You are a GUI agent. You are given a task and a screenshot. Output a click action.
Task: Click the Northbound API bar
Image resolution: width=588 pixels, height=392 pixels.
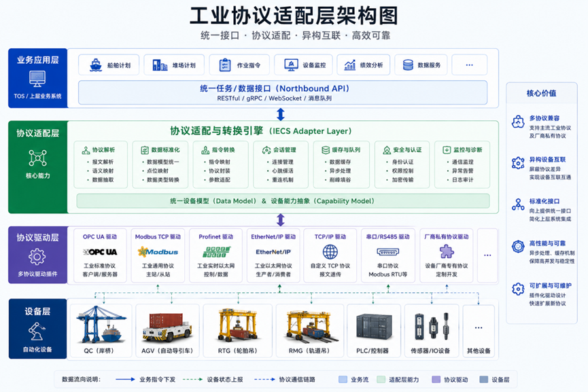(x=283, y=92)
